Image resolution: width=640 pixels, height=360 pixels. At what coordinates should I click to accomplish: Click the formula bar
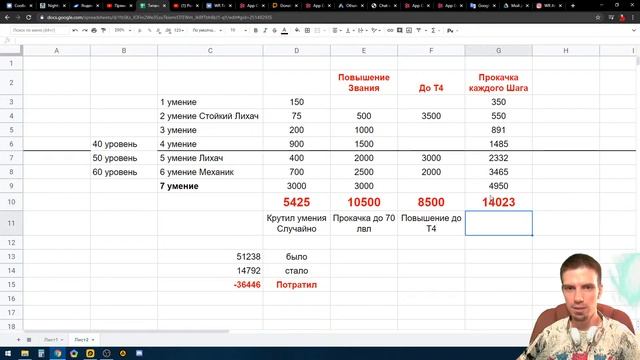point(327,40)
